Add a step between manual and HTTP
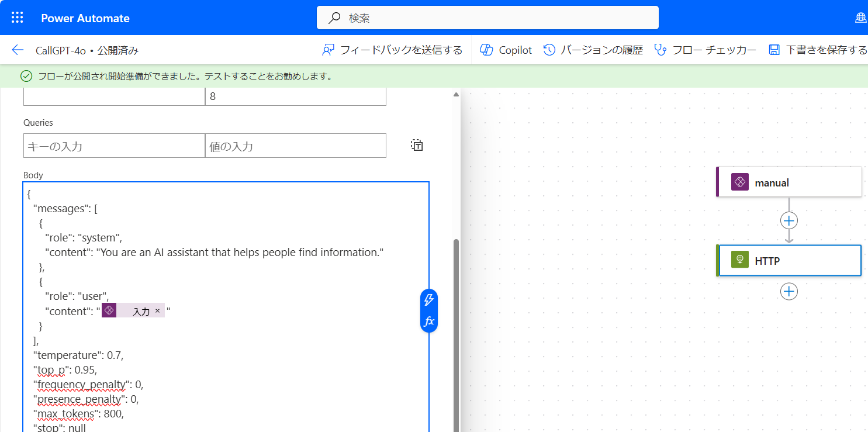868x432 pixels. click(x=789, y=220)
